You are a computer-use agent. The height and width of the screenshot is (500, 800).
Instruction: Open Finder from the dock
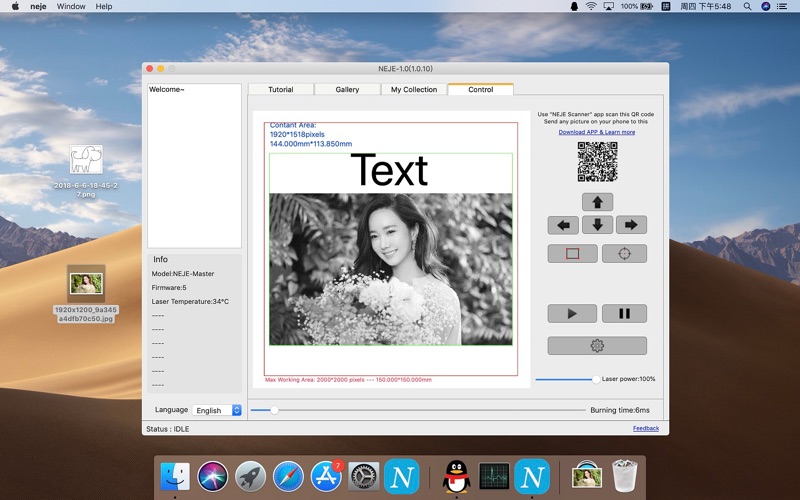coord(175,476)
